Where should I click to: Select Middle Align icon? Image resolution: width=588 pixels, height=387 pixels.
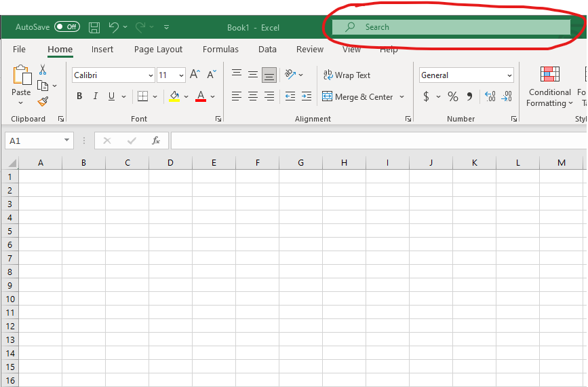(253, 74)
